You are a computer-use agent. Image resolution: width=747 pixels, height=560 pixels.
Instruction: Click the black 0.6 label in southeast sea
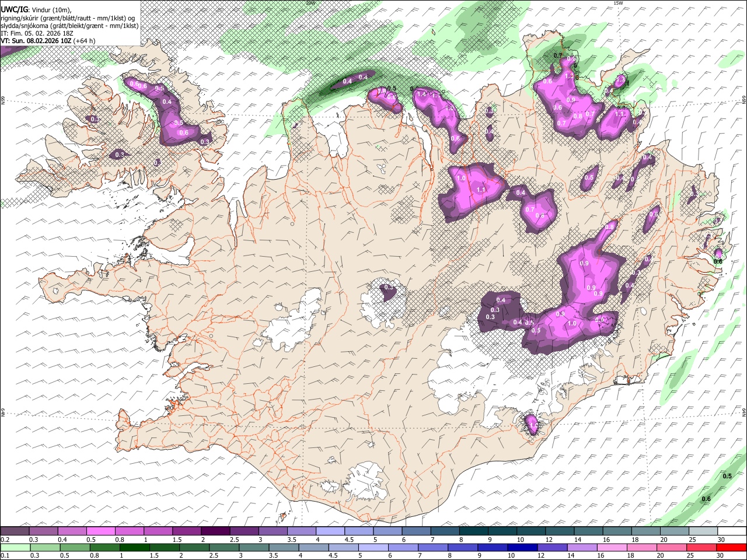tap(706, 499)
